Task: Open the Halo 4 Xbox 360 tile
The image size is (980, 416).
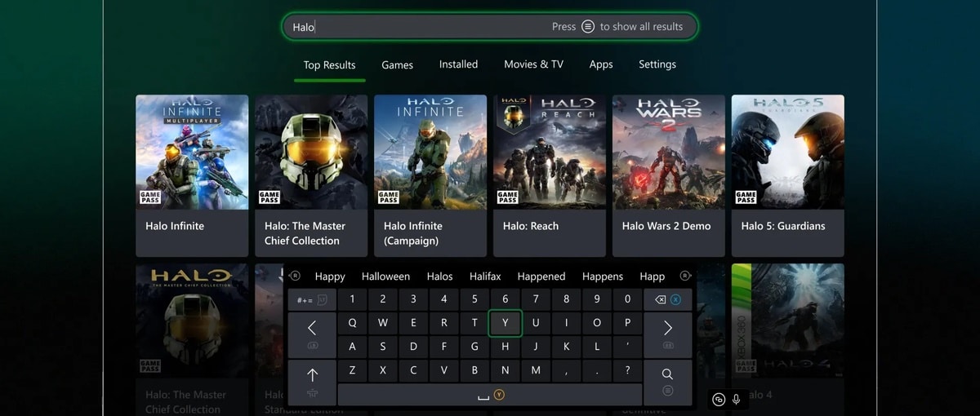Action: click(788, 339)
